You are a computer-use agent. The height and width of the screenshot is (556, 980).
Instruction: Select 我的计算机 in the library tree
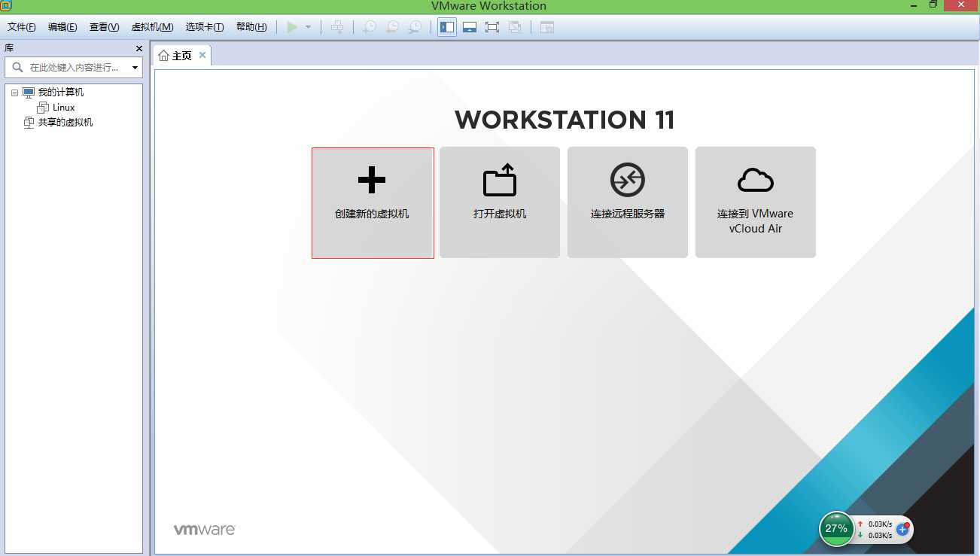(61, 93)
